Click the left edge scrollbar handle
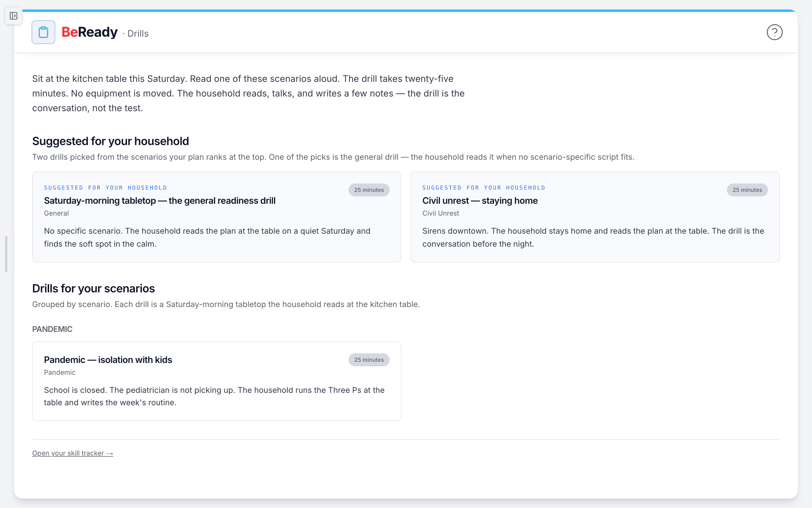Image resolution: width=812 pixels, height=508 pixels. point(6,254)
